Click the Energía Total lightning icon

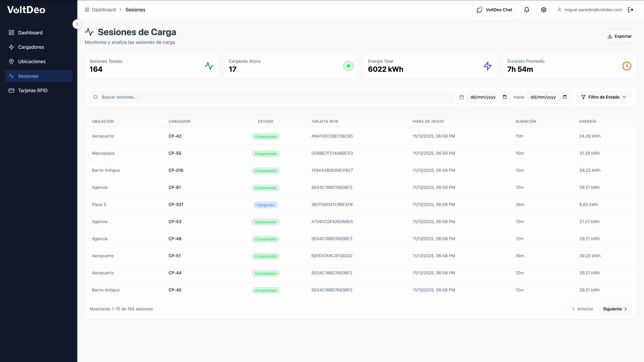pos(488,66)
